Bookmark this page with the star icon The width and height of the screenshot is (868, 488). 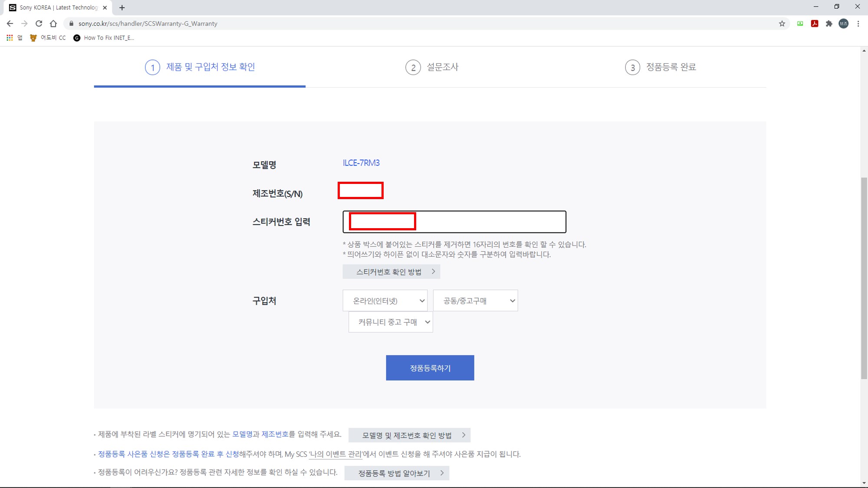[782, 23]
